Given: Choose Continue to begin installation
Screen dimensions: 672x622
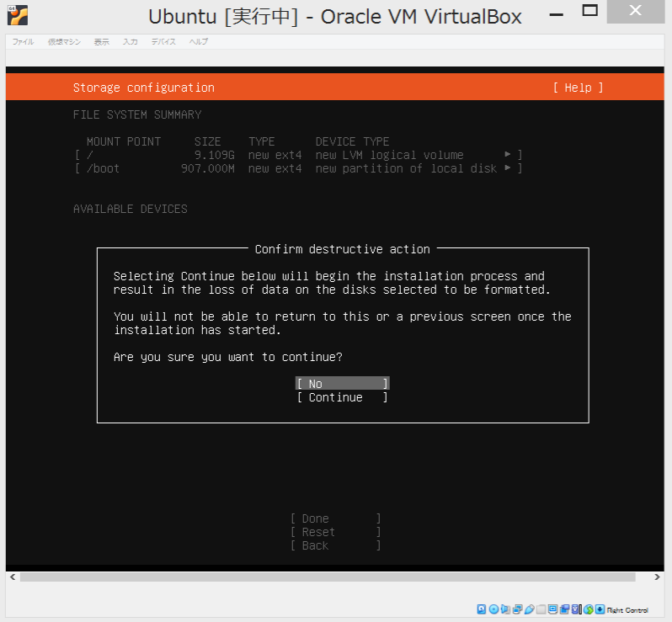Looking at the screenshot, I should (x=343, y=397).
